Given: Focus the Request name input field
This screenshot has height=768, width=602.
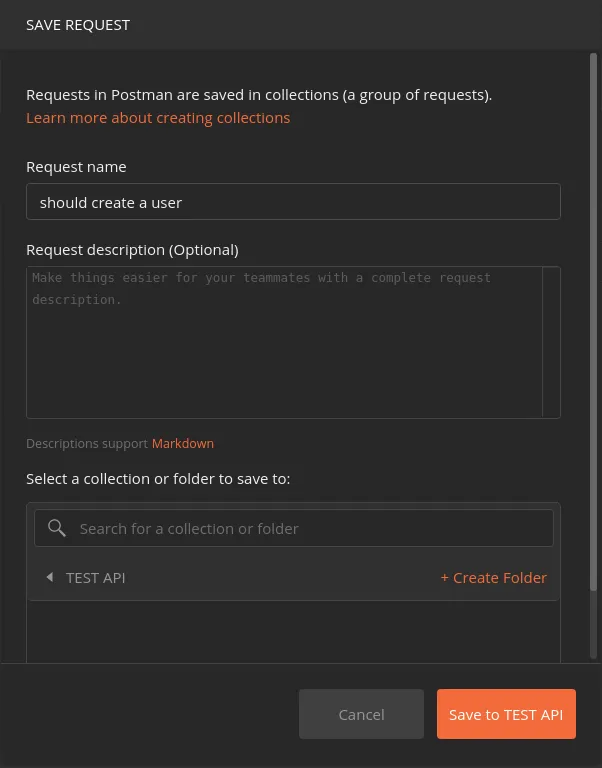Looking at the screenshot, I should [293, 202].
